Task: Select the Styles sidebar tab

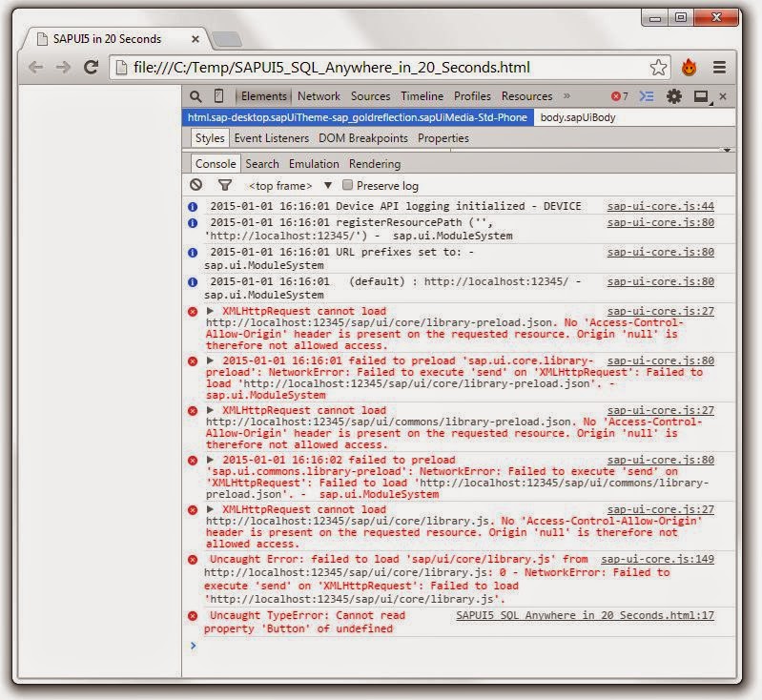Action: pyautogui.click(x=210, y=138)
